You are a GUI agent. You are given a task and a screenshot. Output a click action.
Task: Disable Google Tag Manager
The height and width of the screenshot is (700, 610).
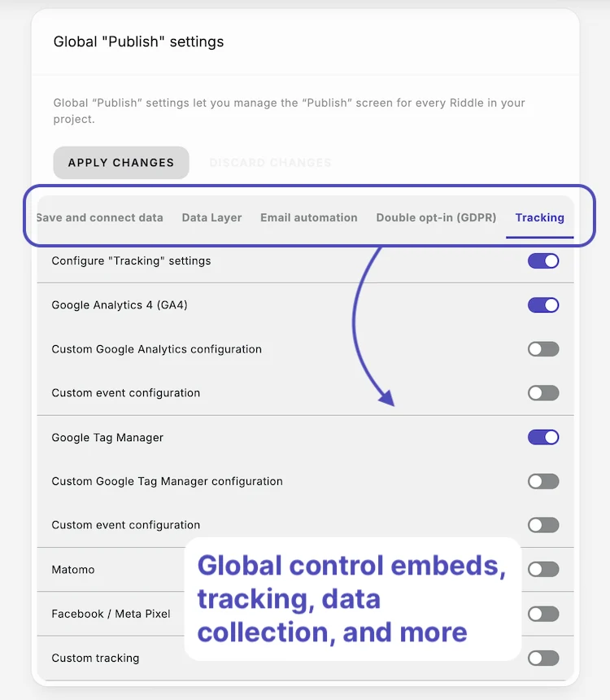(542, 437)
